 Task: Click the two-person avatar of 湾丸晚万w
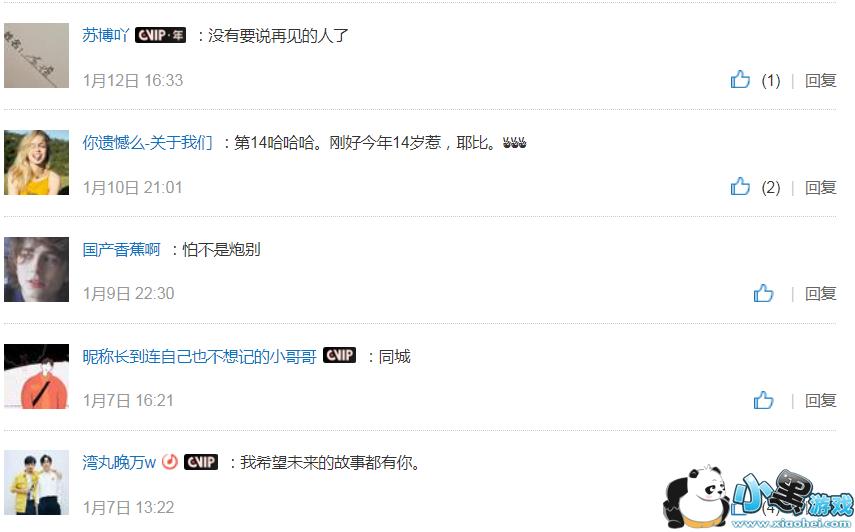(x=37, y=482)
